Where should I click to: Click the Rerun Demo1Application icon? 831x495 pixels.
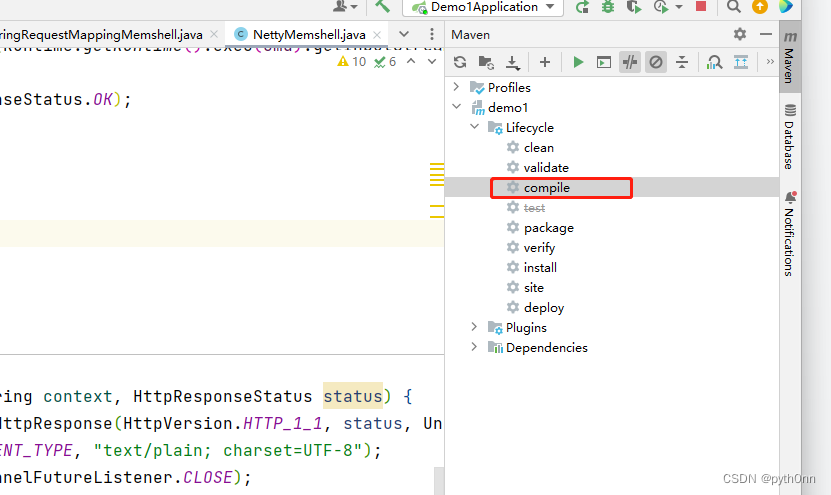[x=582, y=7]
